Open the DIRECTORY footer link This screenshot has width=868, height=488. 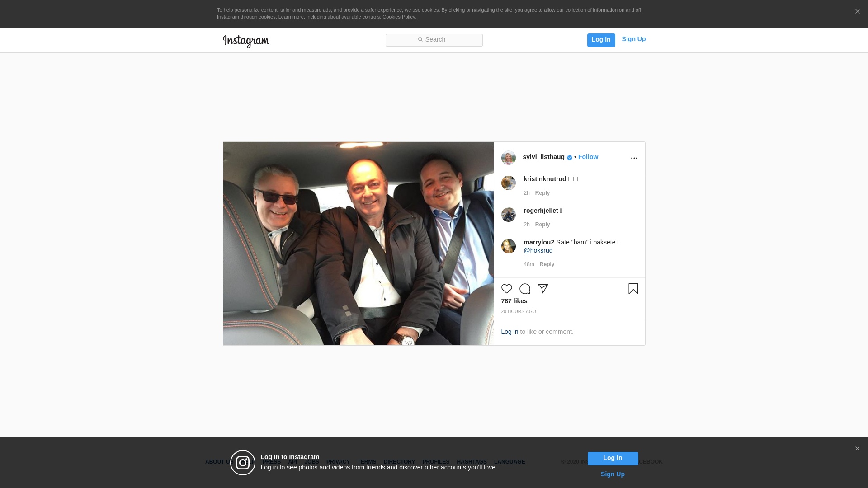(x=399, y=462)
